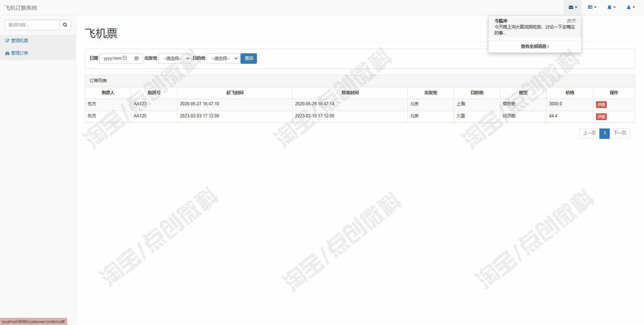This screenshot has height=325, width=644.
Task: Open the calendar picker in date field
Action: tap(137, 58)
